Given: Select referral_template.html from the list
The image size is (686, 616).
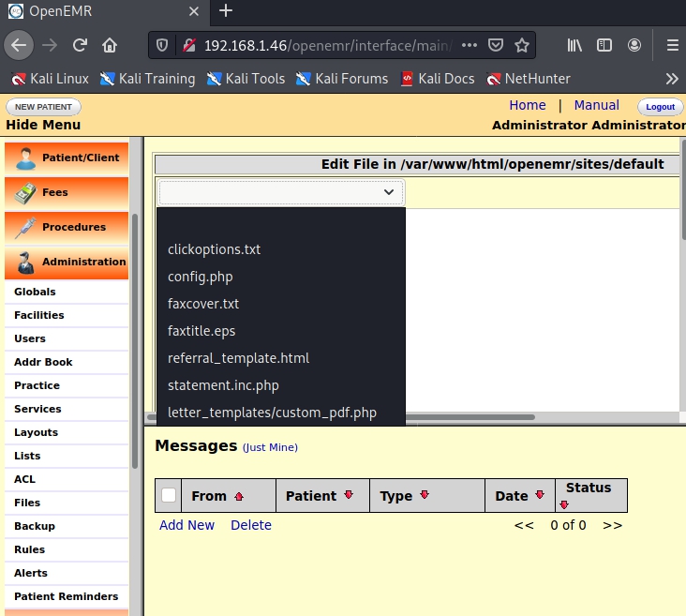Looking at the screenshot, I should [x=281, y=358].
